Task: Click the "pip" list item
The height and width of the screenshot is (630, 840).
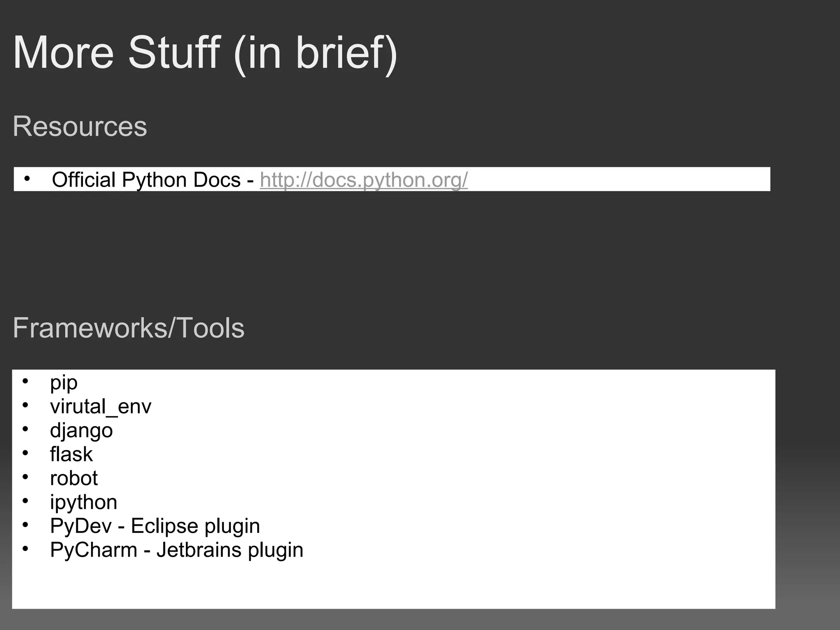Action: [64, 383]
